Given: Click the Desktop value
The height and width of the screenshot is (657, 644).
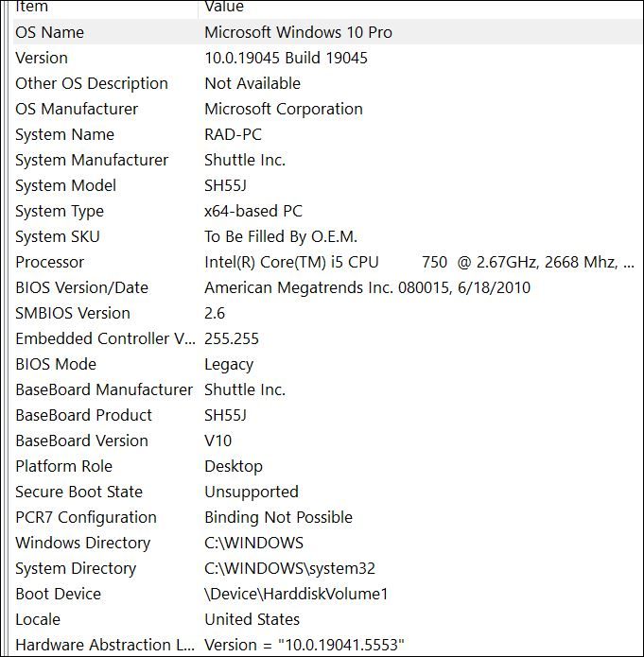Looking at the screenshot, I should coord(234,466).
